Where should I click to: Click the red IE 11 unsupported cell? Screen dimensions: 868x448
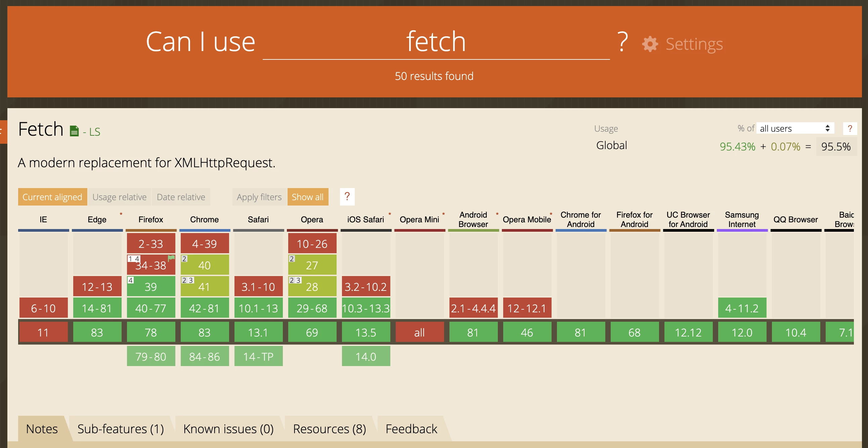coord(43,332)
